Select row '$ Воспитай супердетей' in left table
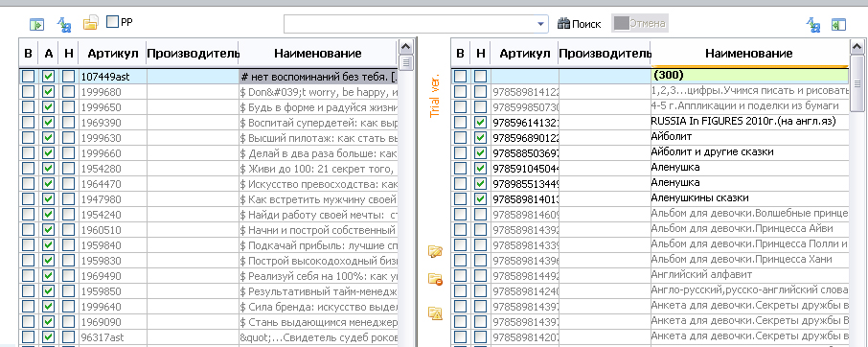The image size is (868, 347). (209, 123)
